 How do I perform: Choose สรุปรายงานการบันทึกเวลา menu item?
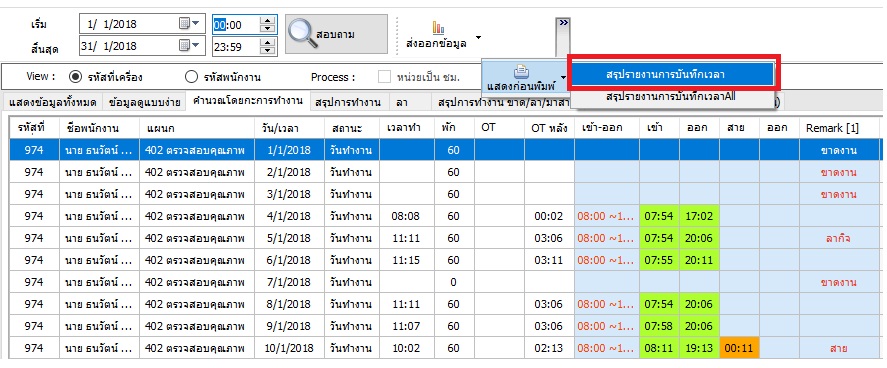click(x=673, y=73)
